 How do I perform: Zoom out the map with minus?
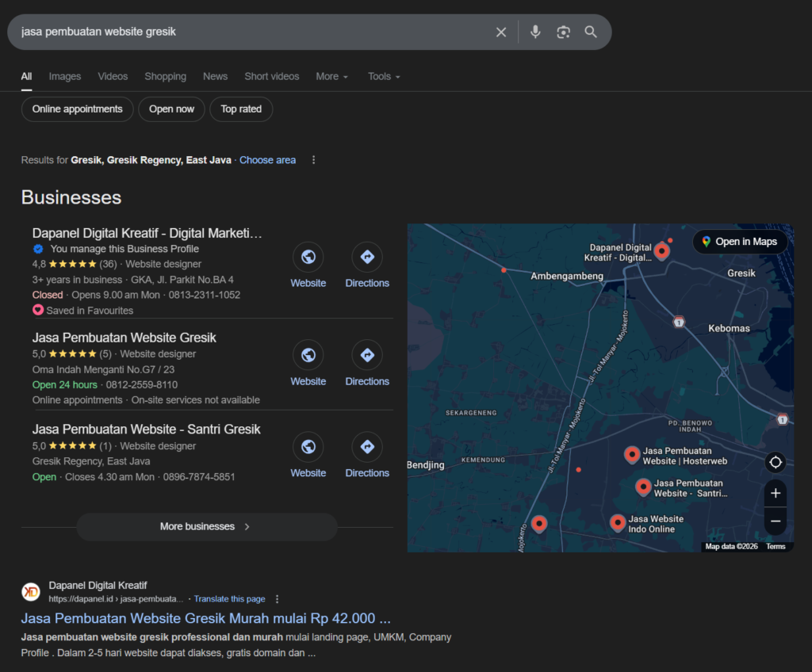click(776, 521)
